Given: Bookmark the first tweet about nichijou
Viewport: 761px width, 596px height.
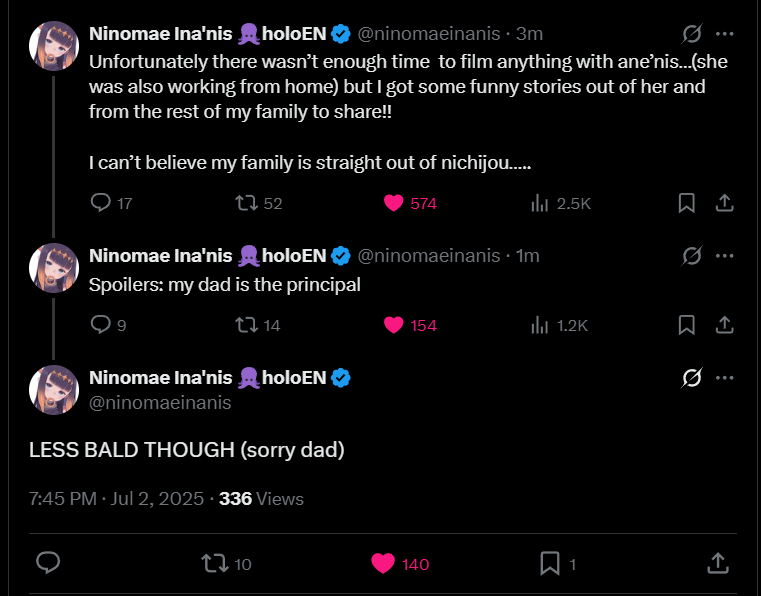Looking at the screenshot, I should pos(687,203).
